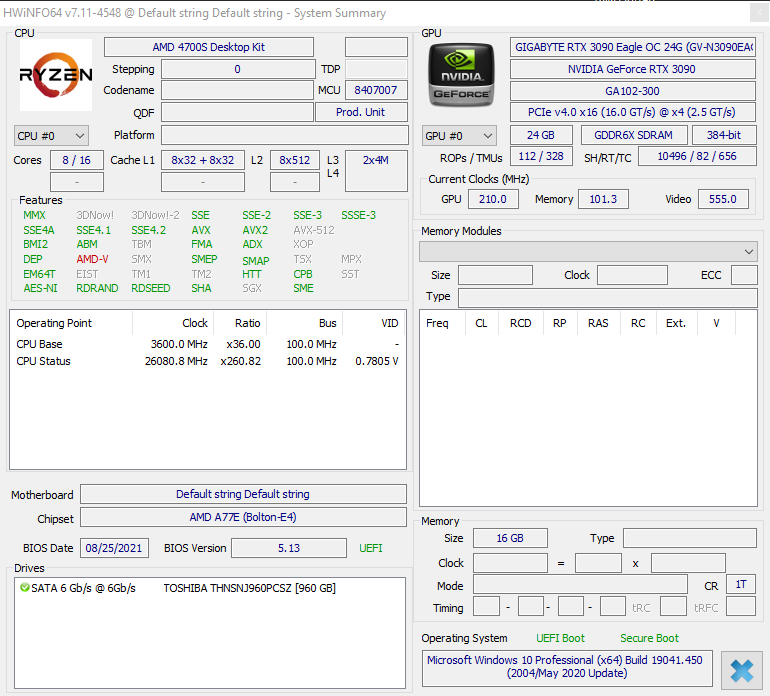This screenshot has width=770, height=696.
Task: Click the AES-NI feature flag
Action: (40, 288)
